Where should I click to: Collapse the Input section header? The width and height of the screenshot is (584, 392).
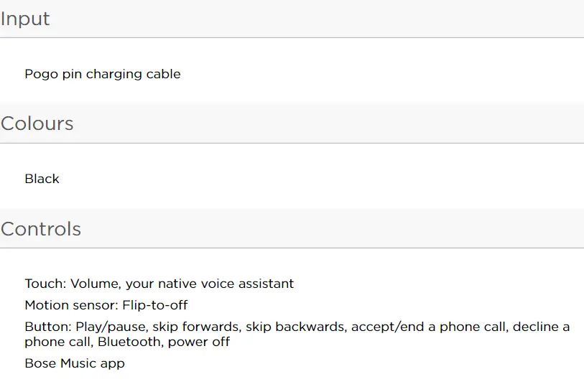click(26, 19)
